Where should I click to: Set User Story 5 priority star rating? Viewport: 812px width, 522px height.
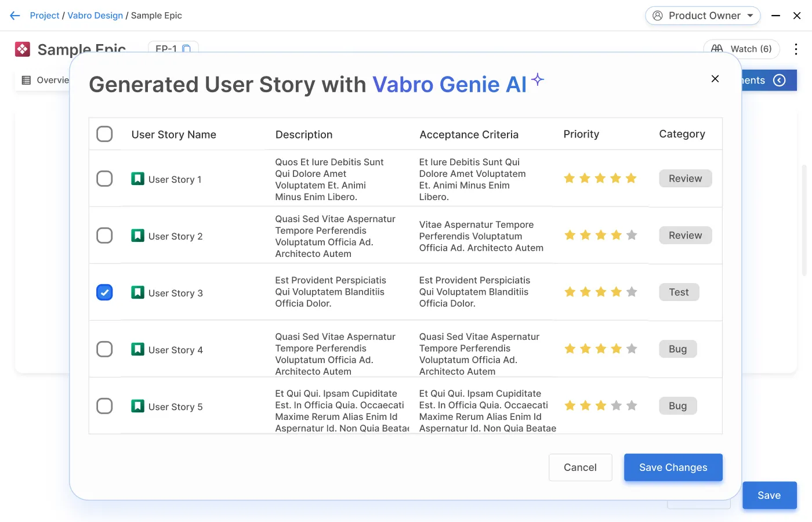point(600,406)
